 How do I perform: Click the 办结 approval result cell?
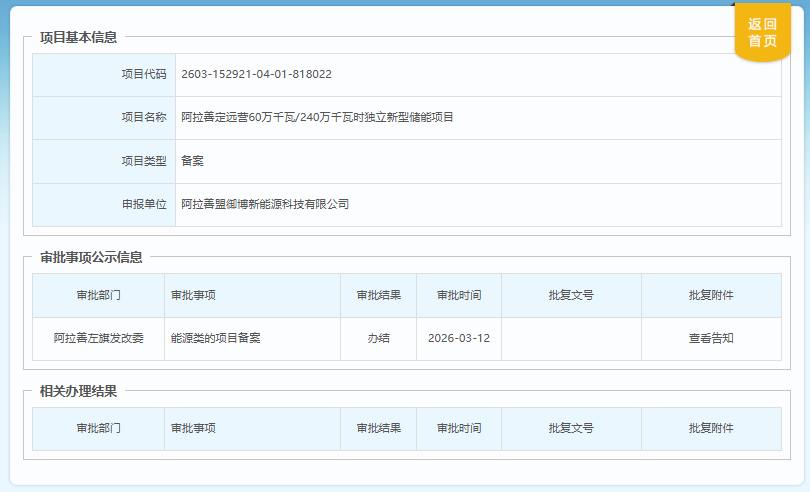(x=378, y=338)
